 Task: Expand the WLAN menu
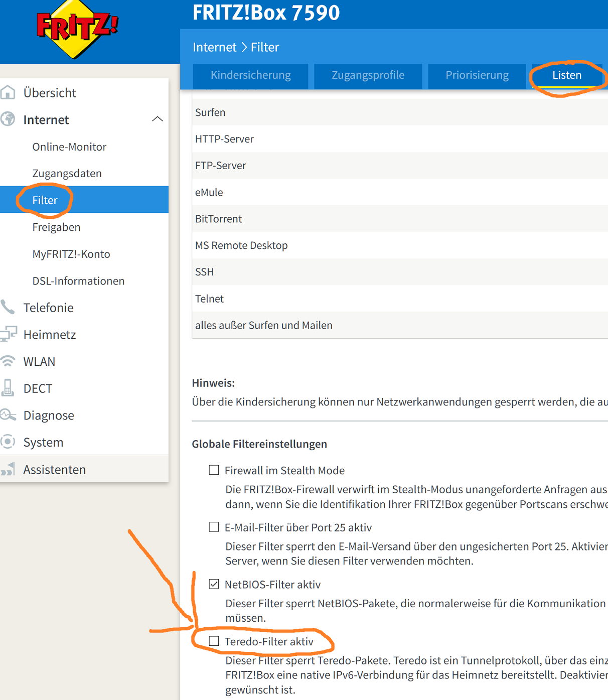39,362
